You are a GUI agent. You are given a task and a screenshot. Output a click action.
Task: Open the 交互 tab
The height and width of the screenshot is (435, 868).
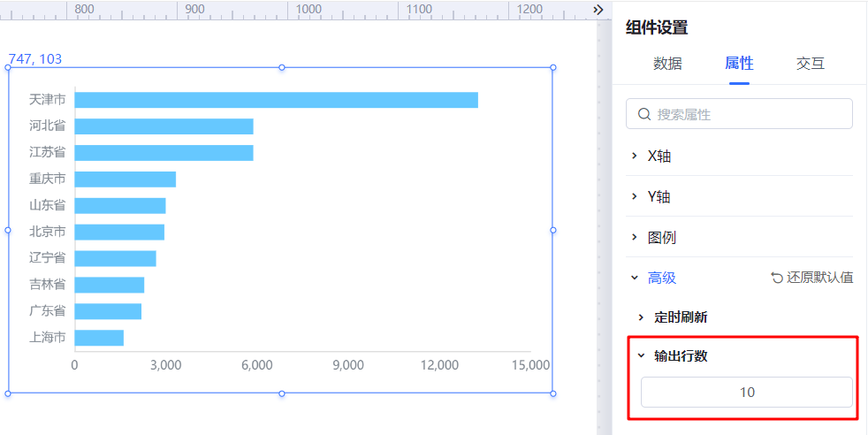pos(811,64)
